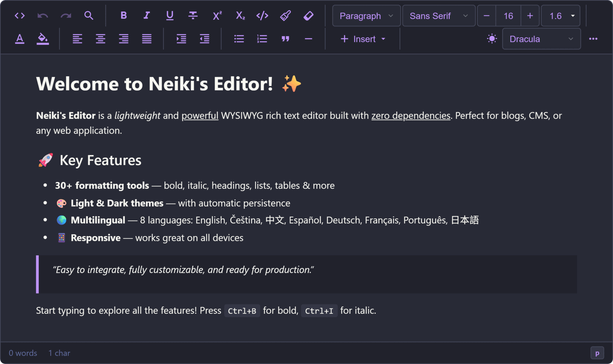Toggle bold formatting

pos(123,16)
